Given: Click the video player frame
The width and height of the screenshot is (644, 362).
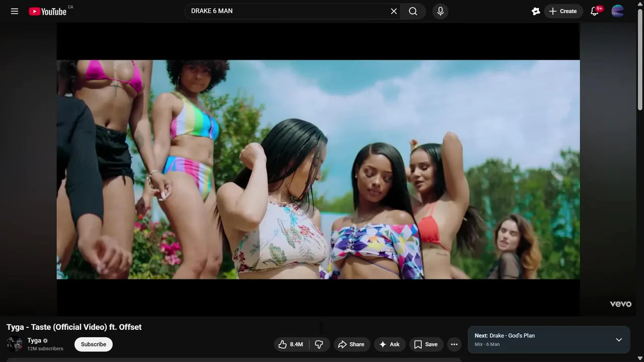Looking at the screenshot, I should pyautogui.click(x=318, y=169).
